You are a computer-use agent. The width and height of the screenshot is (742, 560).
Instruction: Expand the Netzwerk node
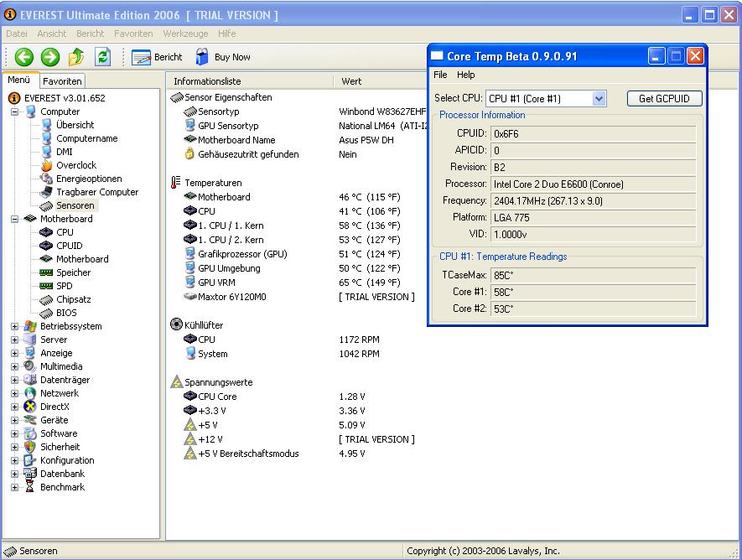tap(14, 393)
